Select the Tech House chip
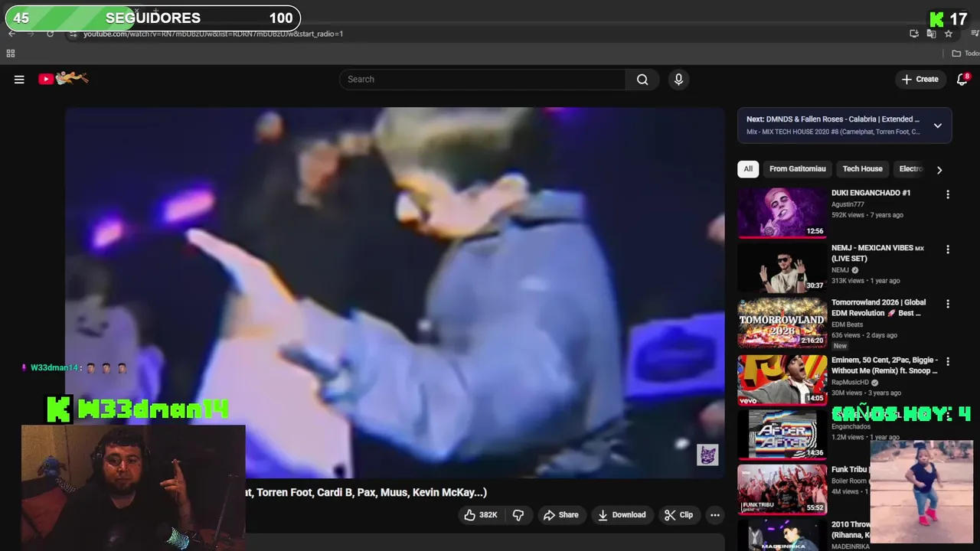The image size is (980, 551). tap(862, 169)
